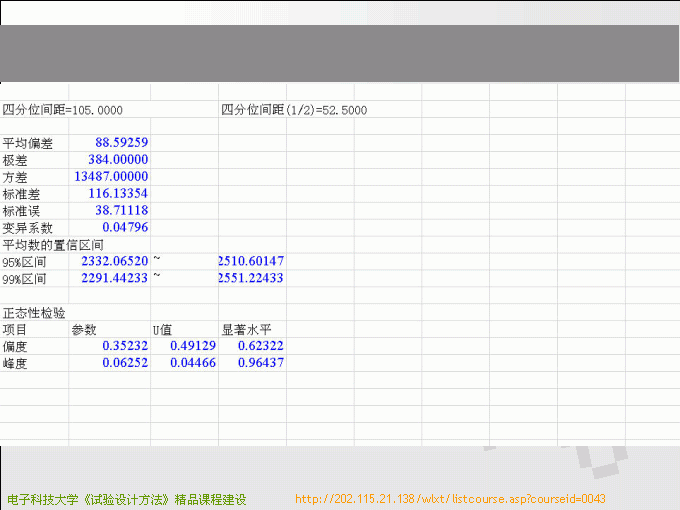
Task: Select the cell 四分位间距=105.0000
Action: [63, 110]
